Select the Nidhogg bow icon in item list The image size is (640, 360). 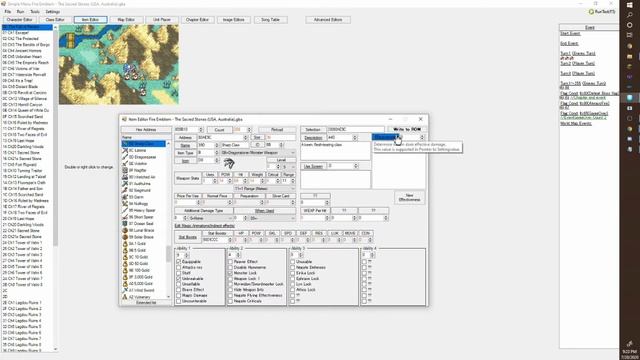pos(125,204)
